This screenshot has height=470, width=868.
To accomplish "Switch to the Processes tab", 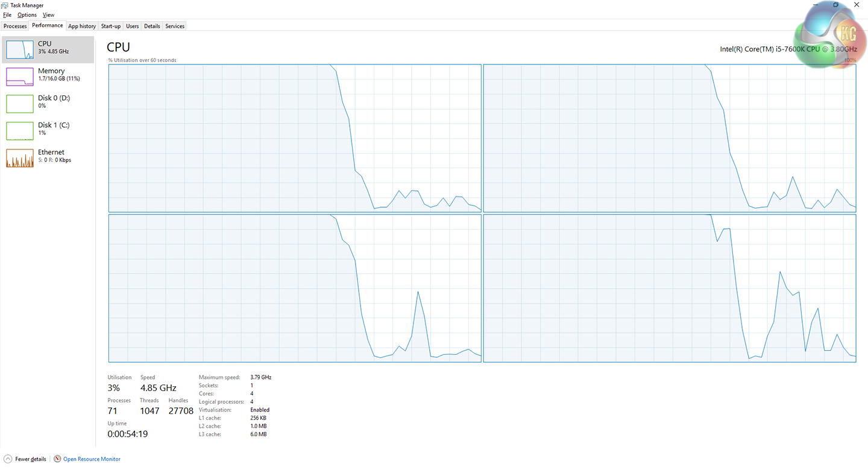I will click(x=15, y=26).
